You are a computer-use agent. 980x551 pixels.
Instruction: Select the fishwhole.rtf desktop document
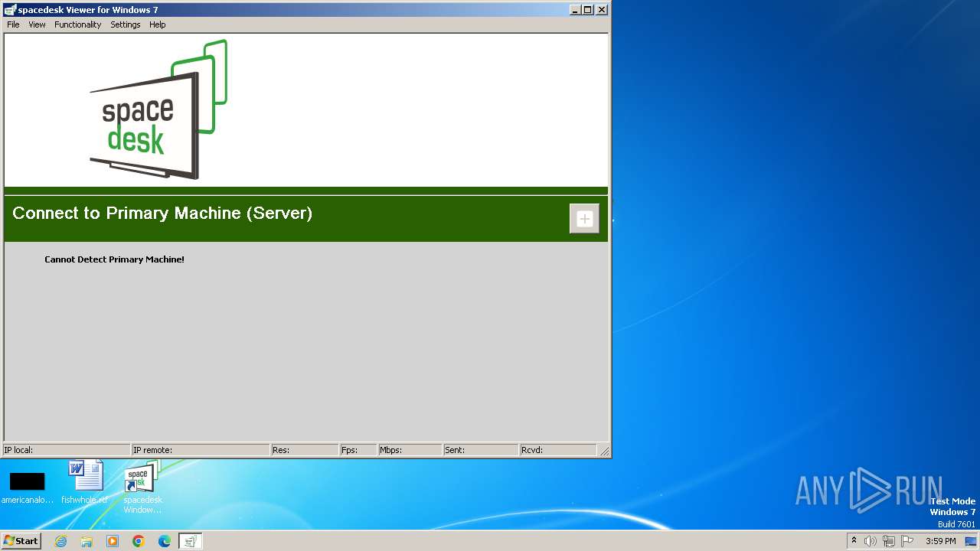pyautogui.click(x=85, y=482)
